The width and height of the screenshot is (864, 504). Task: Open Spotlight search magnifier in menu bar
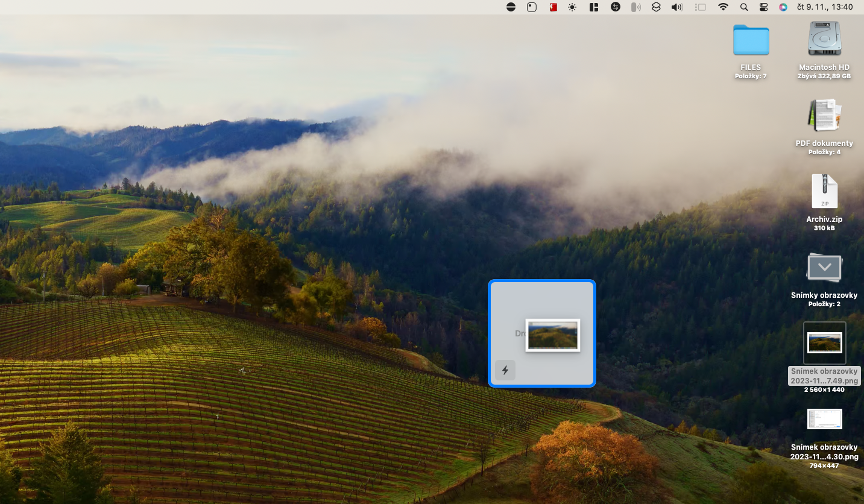pos(744,7)
